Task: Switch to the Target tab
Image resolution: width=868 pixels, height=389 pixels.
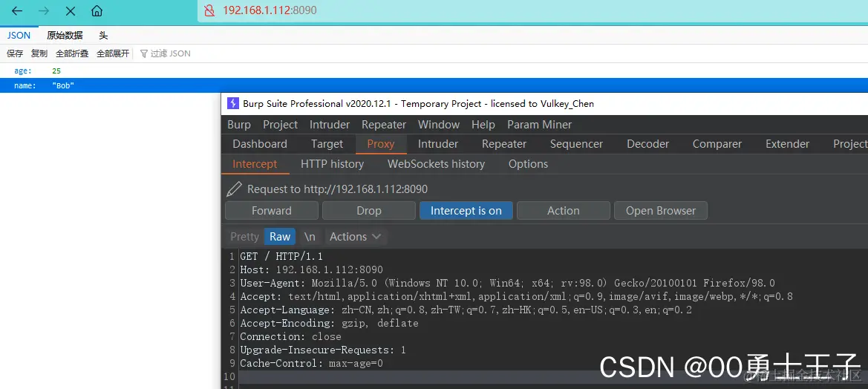Action: pos(327,144)
